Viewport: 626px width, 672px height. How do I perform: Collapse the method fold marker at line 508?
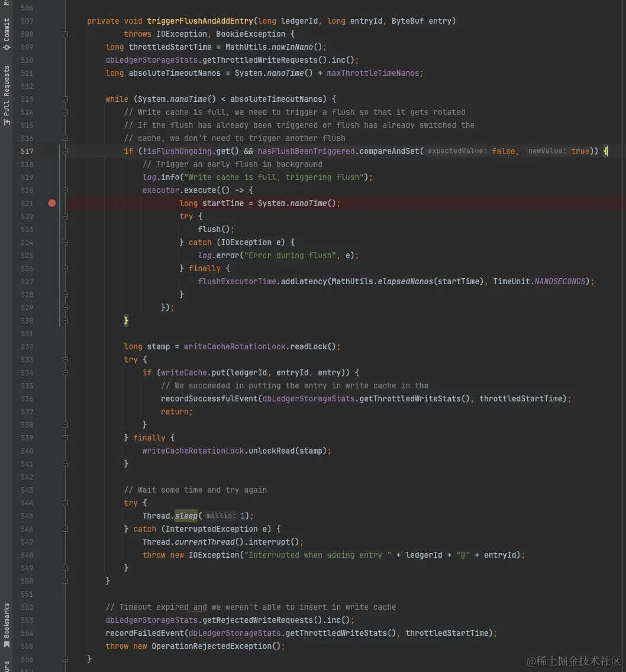(x=65, y=34)
